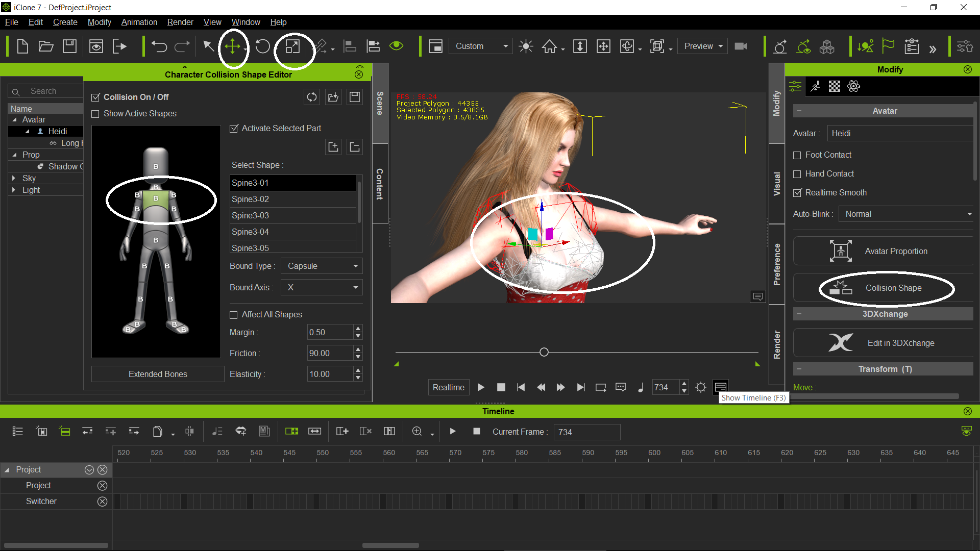Image resolution: width=980 pixels, height=551 pixels.
Task: Click the Extended Bones button
Action: pos(158,374)
